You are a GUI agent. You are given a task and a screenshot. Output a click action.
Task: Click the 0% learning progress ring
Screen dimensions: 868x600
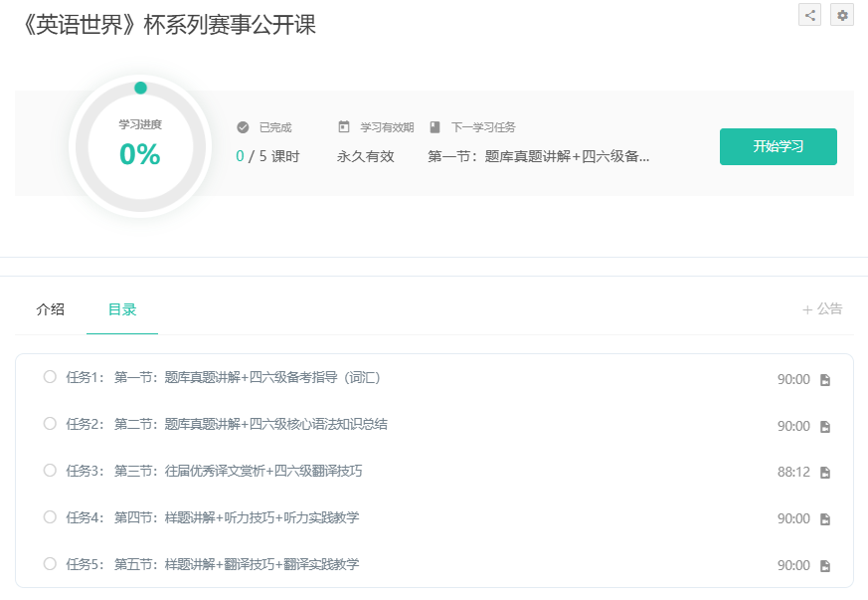(x=140, y=146)
